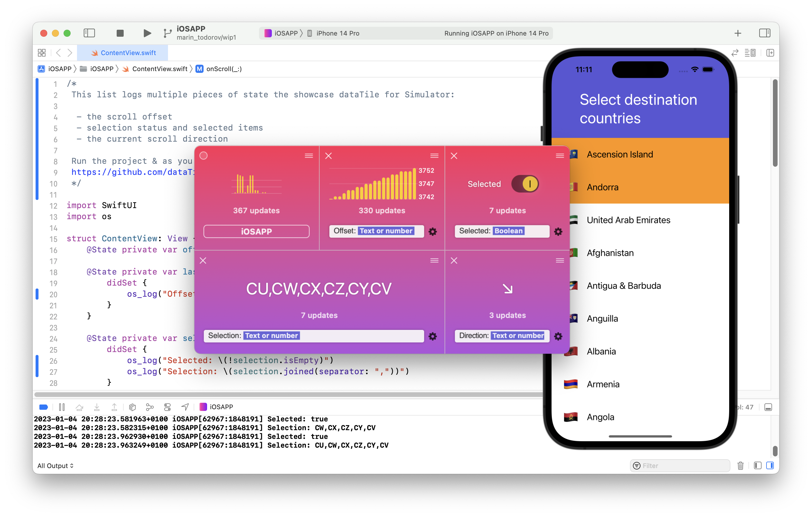Toggle breakpoints activation in debug bar

[x=43, y=407]
